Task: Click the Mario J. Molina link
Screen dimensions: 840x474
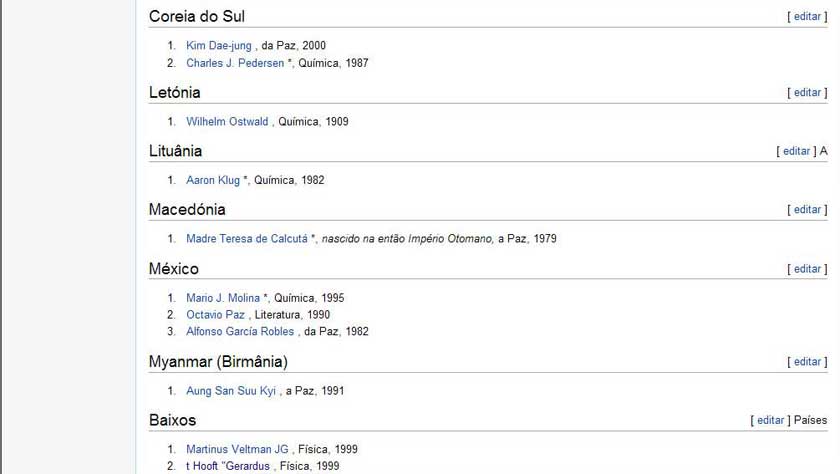Action: point(223,298)
